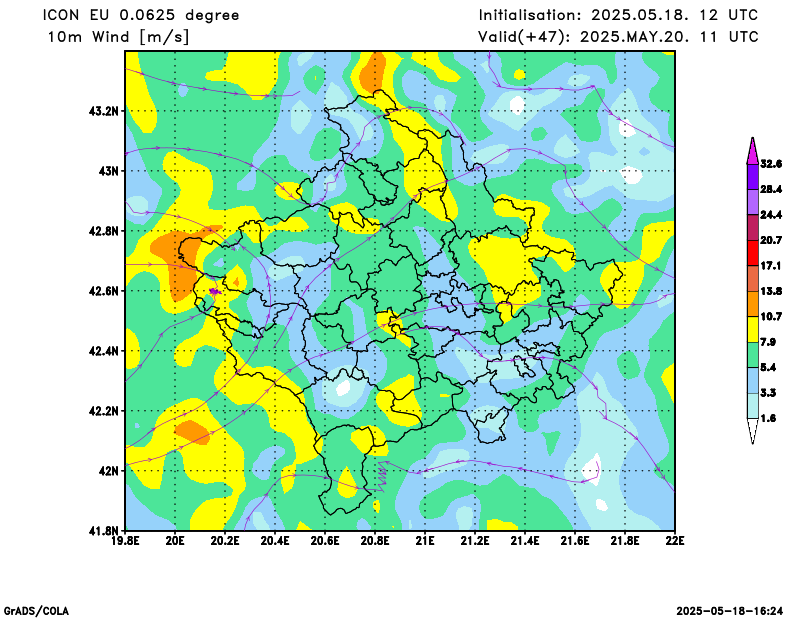Click the 20.6E longitude label
Image resolution: width=800 pixels, height=618 pixels.
point(325,541)
